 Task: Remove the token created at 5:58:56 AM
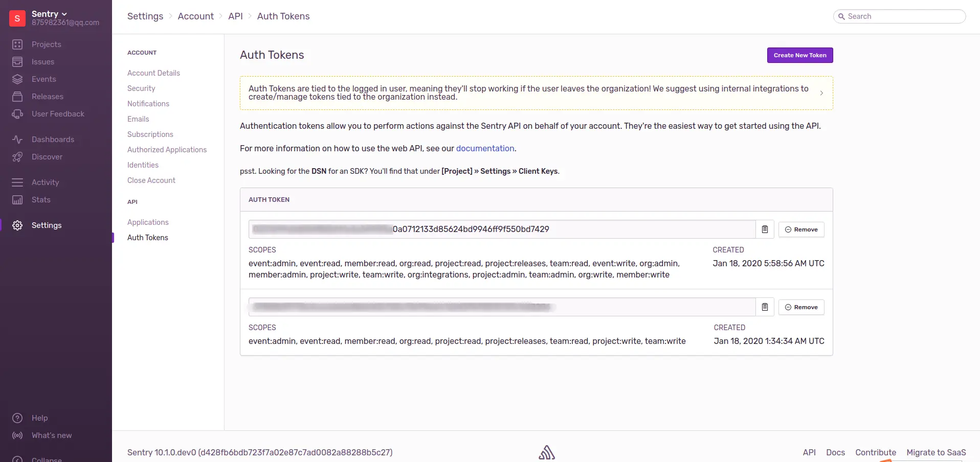click(x=801, y=229)
